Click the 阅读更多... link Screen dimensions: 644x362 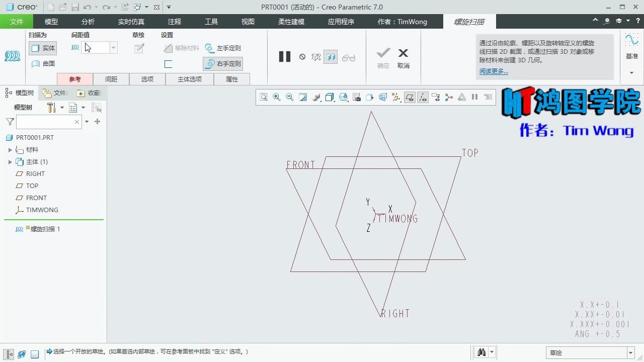[494, 71]
